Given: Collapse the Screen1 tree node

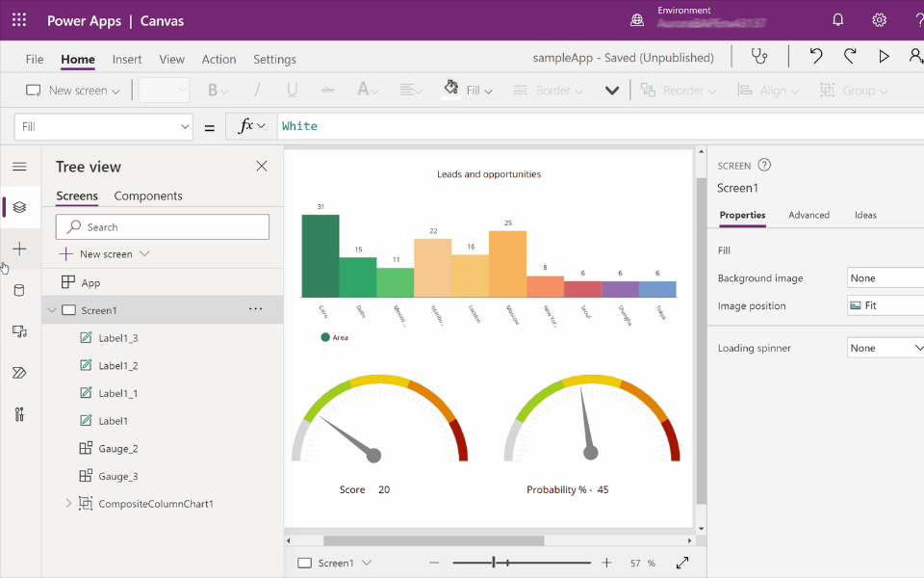Looking at the screenshot, I should click(52, 310).
